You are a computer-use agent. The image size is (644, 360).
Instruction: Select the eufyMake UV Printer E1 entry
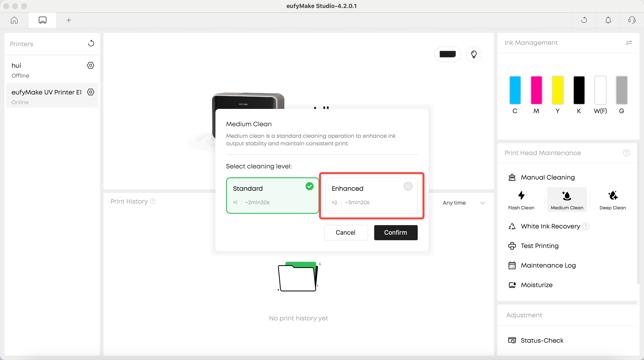pos(52,95)
